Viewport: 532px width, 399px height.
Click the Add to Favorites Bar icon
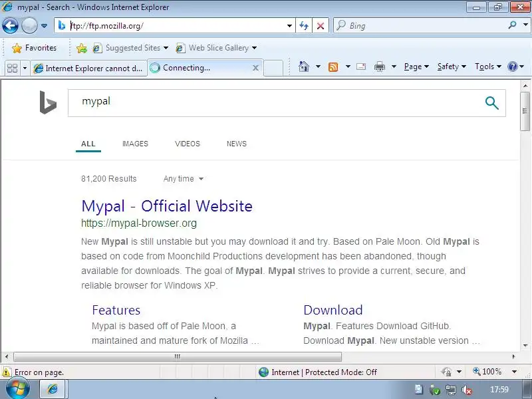click(81, 48)
